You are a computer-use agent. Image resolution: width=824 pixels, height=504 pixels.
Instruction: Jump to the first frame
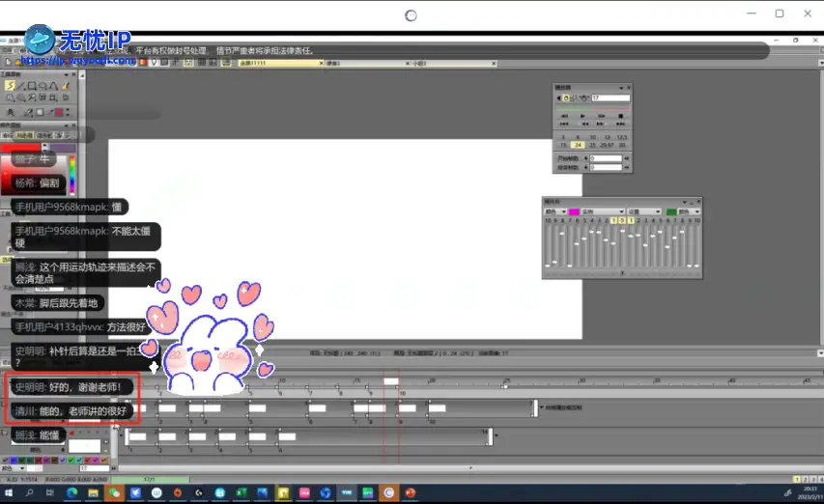tap(563, 124)
